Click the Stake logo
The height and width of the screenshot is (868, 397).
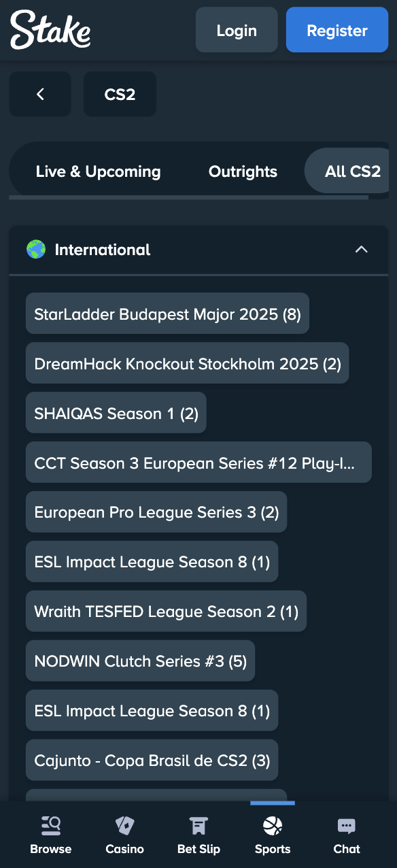click(49, 29)
